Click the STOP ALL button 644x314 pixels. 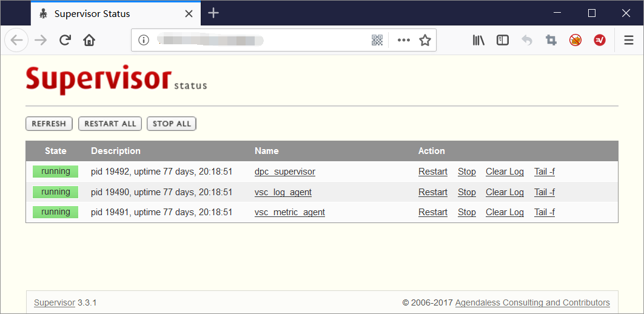(x=172, y=124)
